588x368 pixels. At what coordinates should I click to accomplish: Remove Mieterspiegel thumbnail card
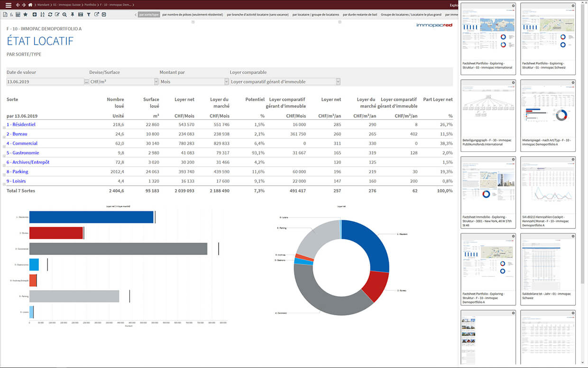coord(573,83)
